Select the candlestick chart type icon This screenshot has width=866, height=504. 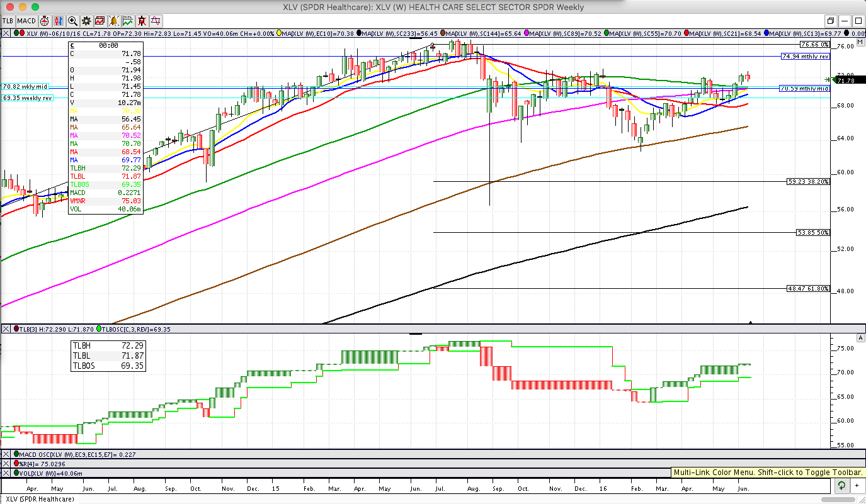(x=59, y=21)
